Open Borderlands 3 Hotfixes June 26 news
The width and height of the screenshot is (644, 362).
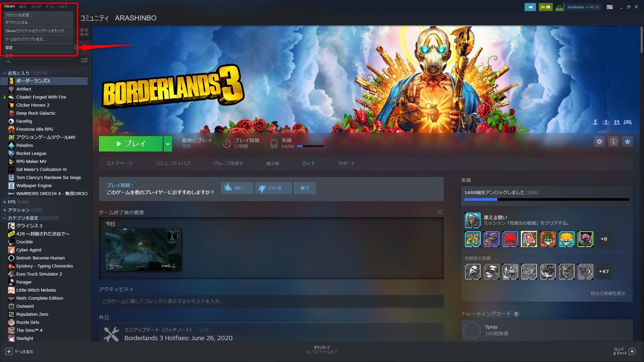tap(178, 338)
